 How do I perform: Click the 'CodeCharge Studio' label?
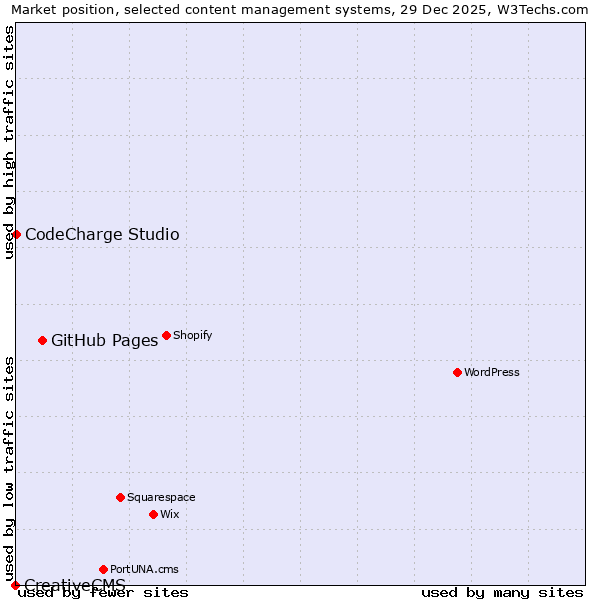coord(102,234)
